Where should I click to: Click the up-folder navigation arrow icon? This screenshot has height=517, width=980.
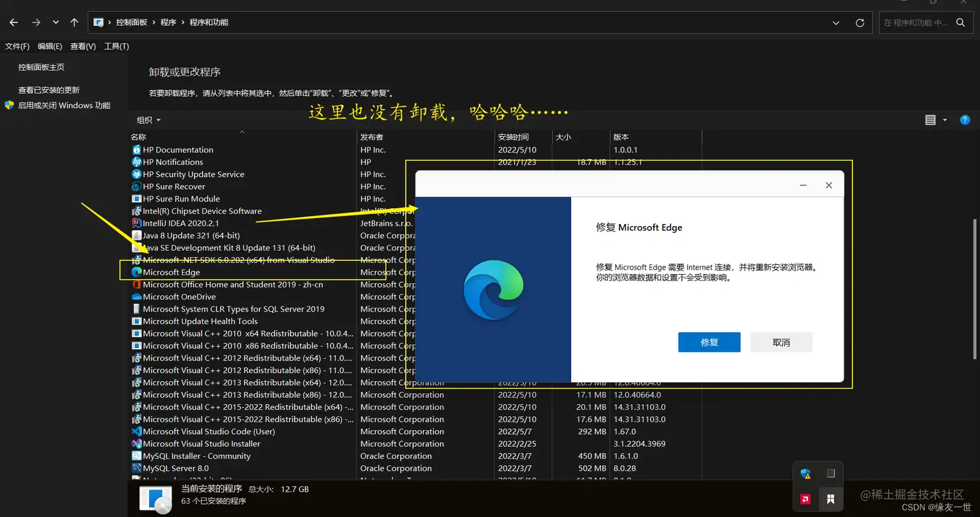pyautogui.click(x=74, y=21)
